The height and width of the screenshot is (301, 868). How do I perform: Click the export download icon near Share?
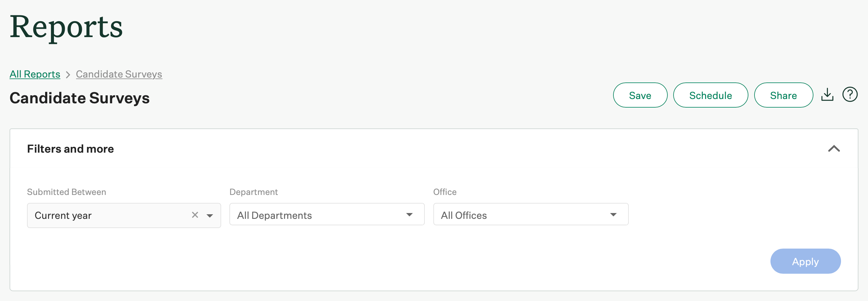tap(827, 95)
